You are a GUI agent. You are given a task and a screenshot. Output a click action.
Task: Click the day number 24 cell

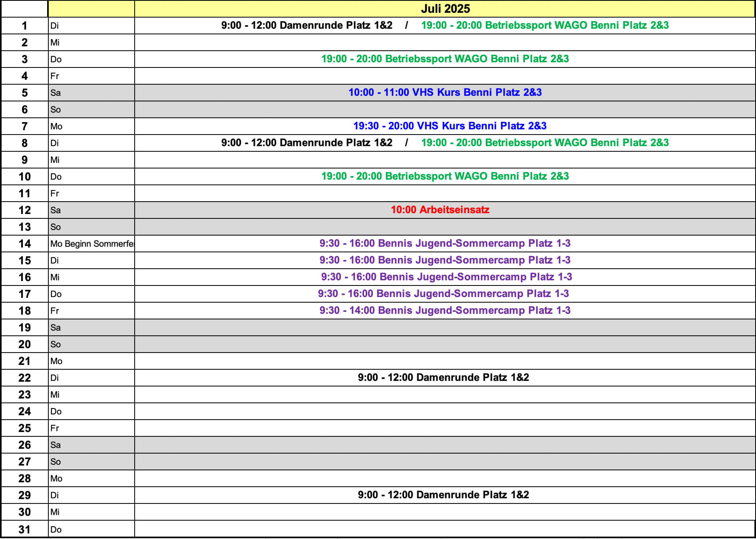[24, 411]
